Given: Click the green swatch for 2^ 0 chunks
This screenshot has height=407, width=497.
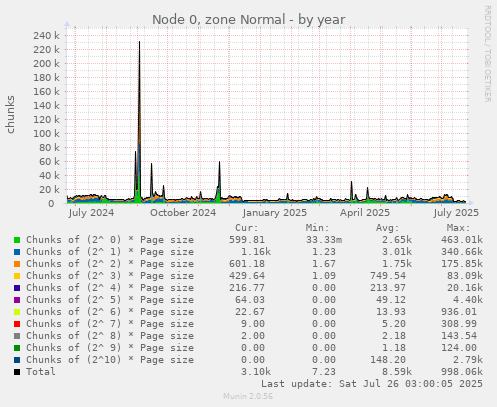Looking at the screenshot, I should tap(17, 240).
